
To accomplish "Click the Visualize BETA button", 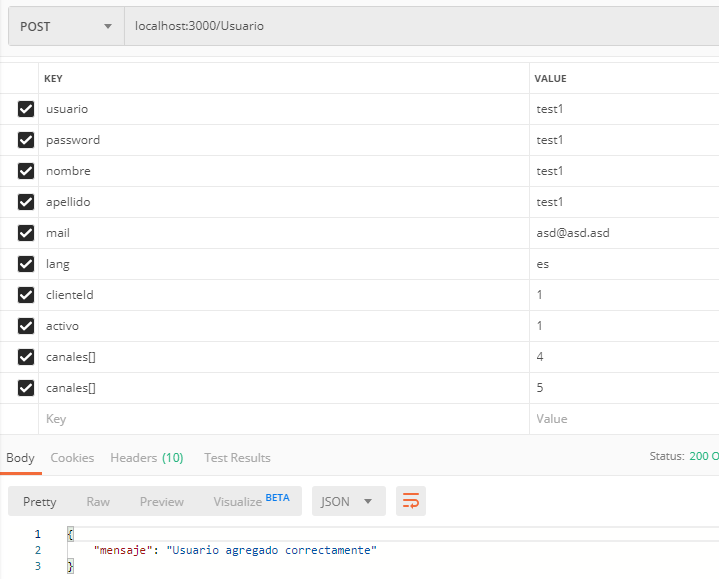I will 250,501.
